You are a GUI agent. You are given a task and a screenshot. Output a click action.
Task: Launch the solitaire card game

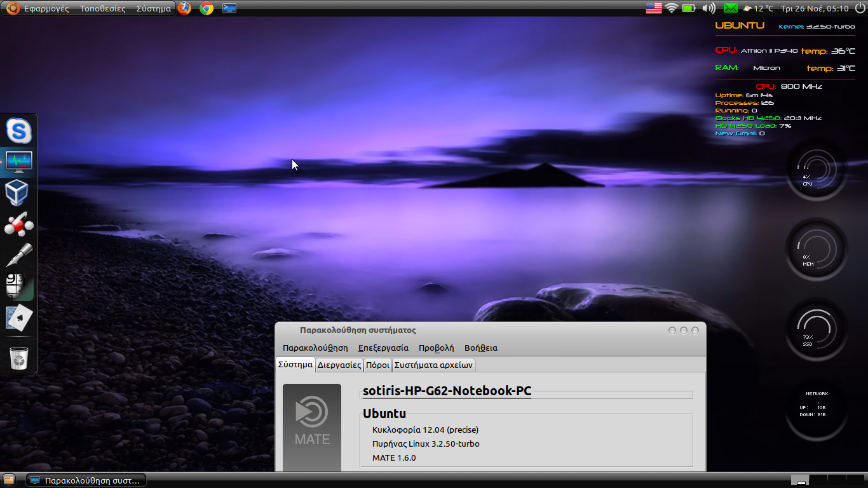19,318
